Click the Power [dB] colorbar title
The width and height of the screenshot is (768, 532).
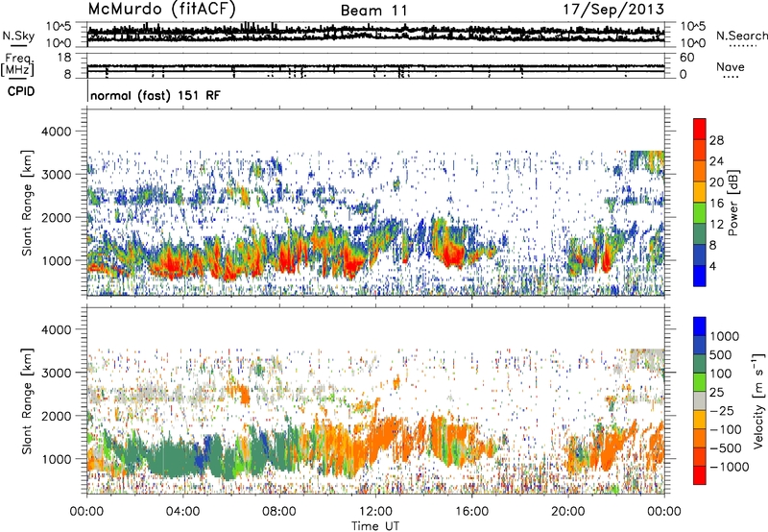click(x=732, y=203)
